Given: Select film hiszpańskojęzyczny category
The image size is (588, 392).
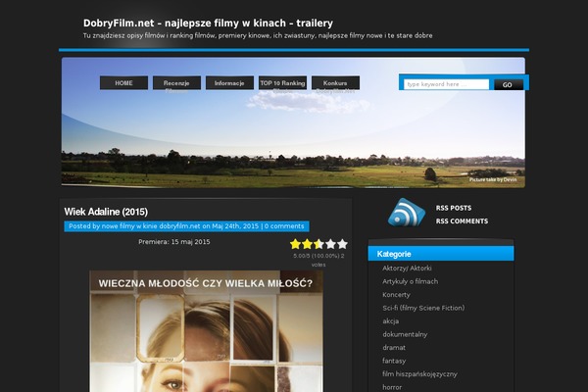Looking at the screenshot, I should [x=419, y=374].
